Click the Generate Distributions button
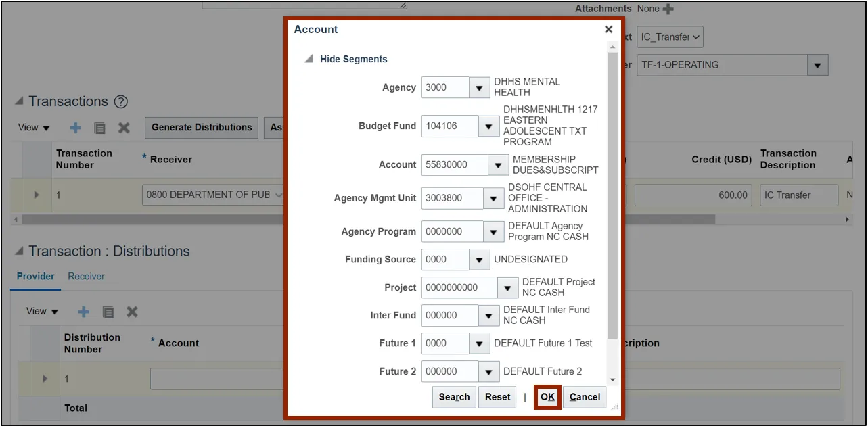This screenshot has width=868, height=428. tap(202, 127)
